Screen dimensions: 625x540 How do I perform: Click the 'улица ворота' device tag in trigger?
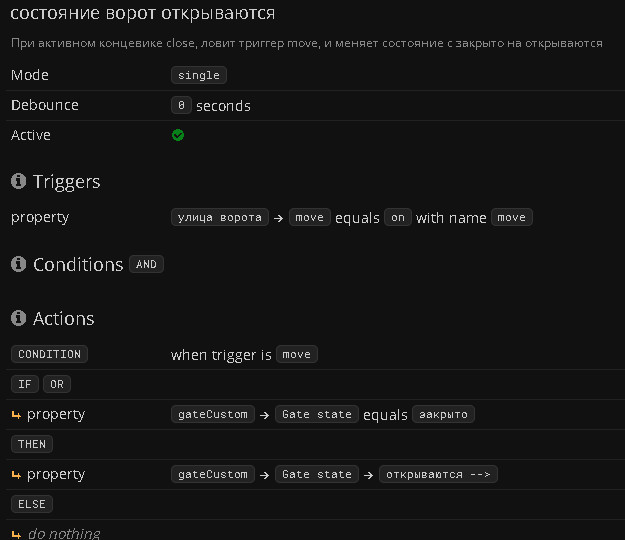click(x=220, y=217)
